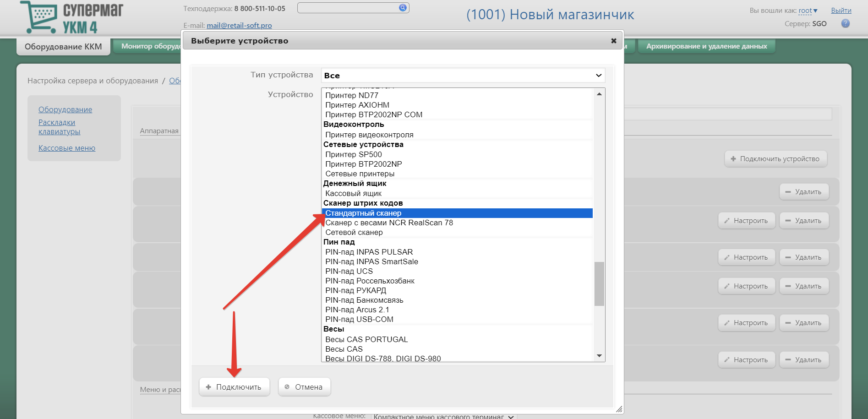Select 'Принтер ND77' in device list
The image size is (868, 419).
457,95
